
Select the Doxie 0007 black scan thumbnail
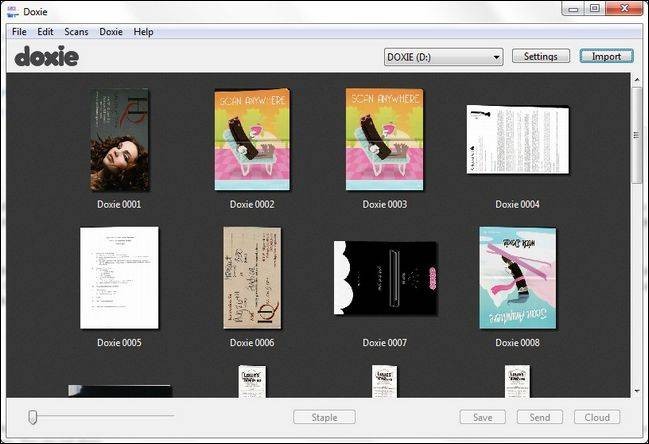pos(385,278)
